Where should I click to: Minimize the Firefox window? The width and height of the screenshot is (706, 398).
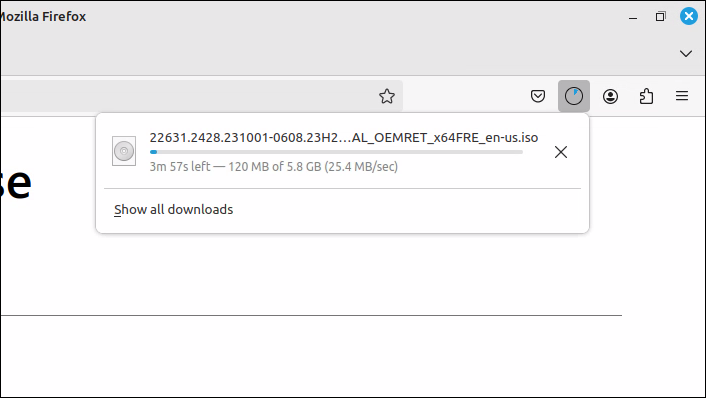coord(633,18)
